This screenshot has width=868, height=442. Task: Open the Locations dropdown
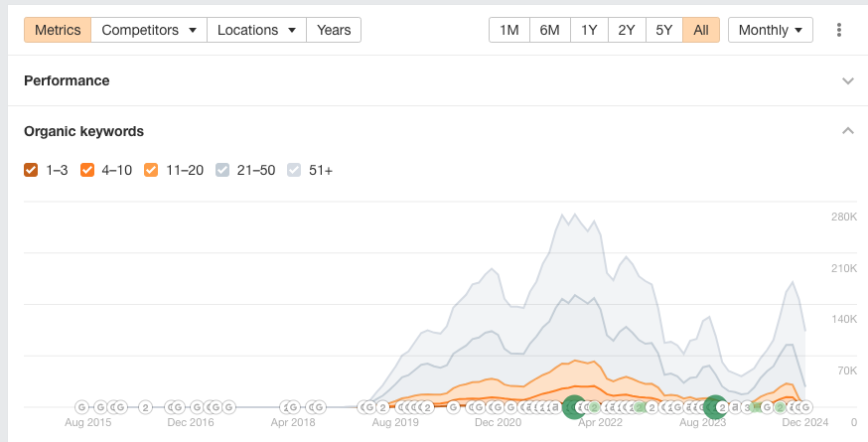[x=256, y=30]
